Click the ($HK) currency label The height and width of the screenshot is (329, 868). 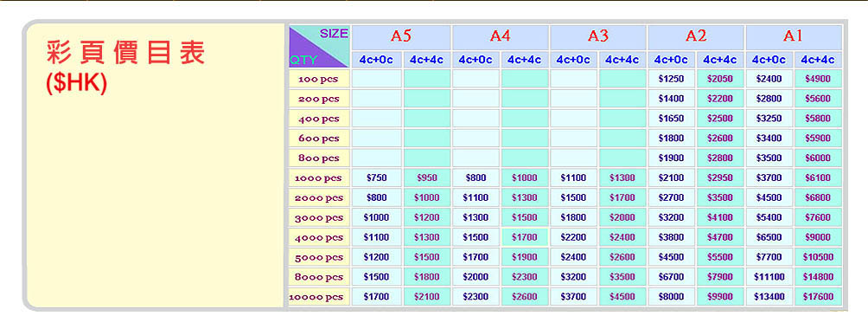click(77, 83)
